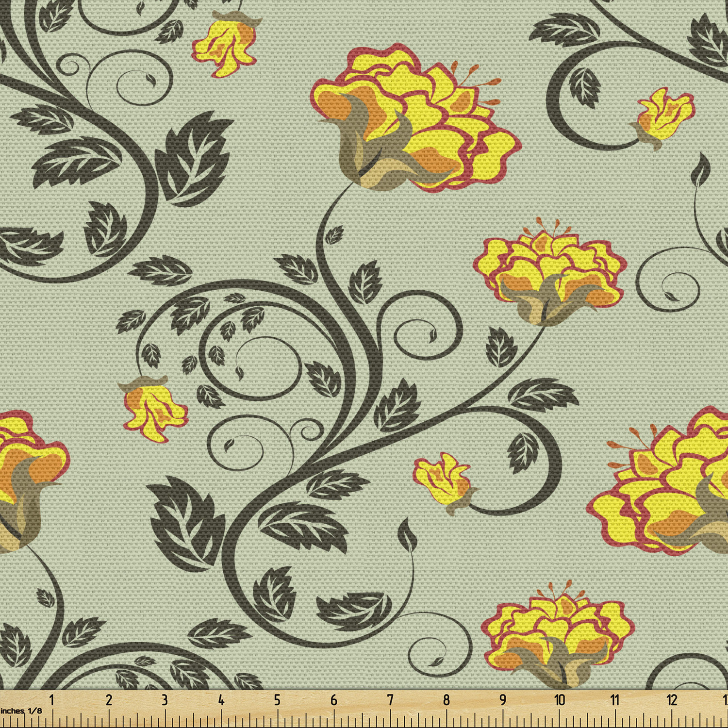Image resolution: width=728 pixels, height=728 pixels.
Task: Click the ruler's number 6 label
Action: [x=333, y=700]
